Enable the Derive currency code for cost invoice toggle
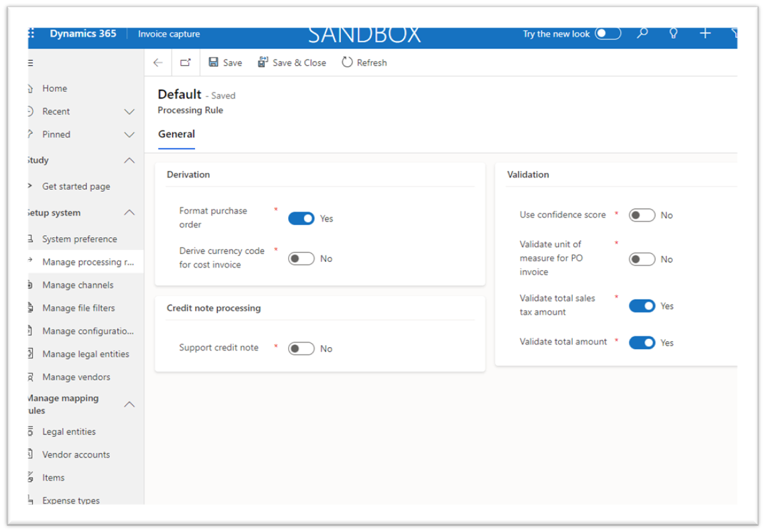 pos(301,258)
